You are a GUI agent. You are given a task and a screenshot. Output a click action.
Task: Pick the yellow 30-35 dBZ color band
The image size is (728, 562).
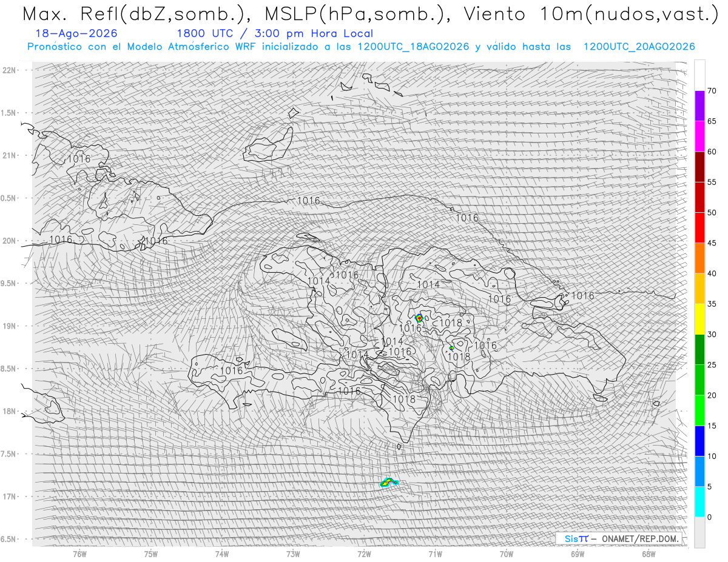(x=699, y=319)
